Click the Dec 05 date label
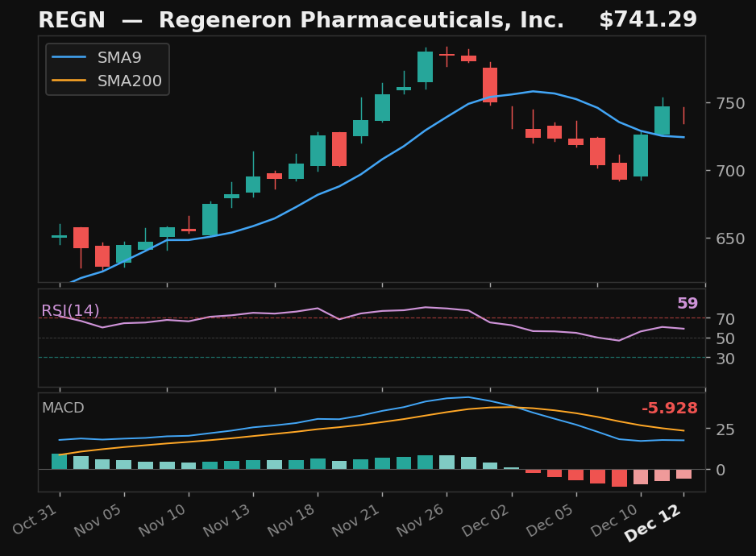Viewport: 756px width, 556px height. [550, 521]
